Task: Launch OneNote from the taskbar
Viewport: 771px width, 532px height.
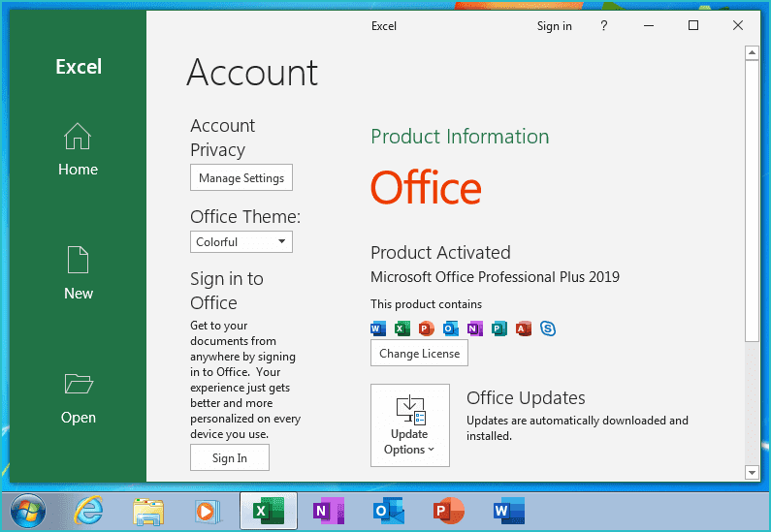Action: point(329,511)
